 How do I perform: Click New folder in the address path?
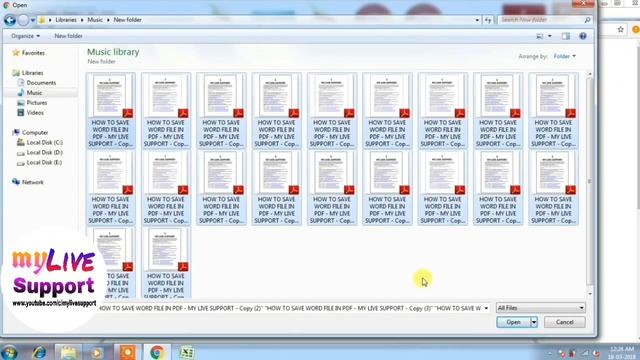tap(127, 20)
